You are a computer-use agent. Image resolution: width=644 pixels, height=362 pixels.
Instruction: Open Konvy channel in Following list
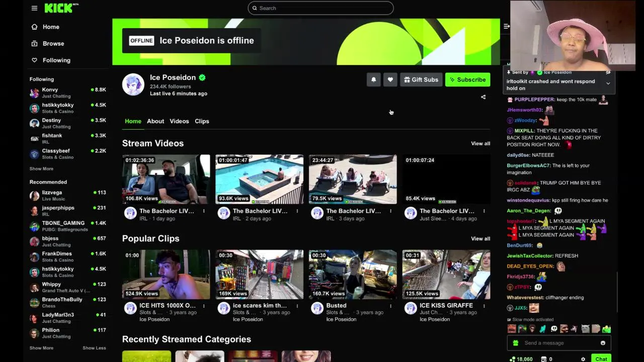[x=67, y=93]
